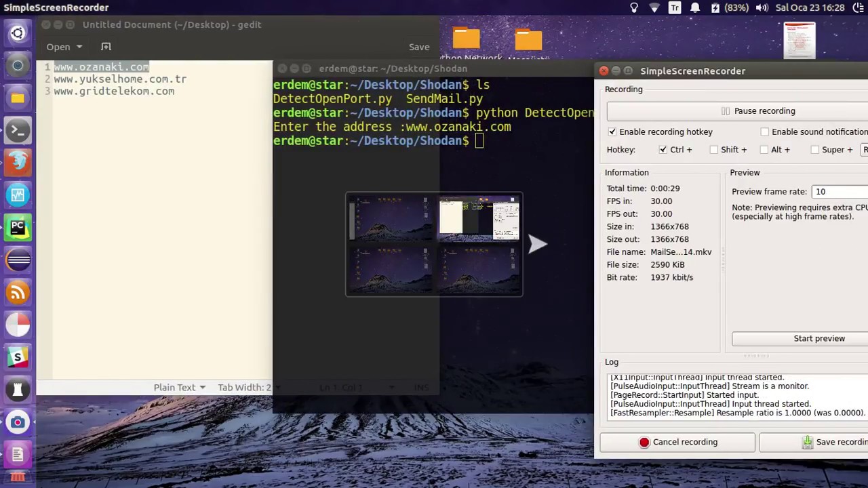Click the PageRecord Started input log line
The width and height of the screenshot is (868, 488).
[x=684, y=395]
